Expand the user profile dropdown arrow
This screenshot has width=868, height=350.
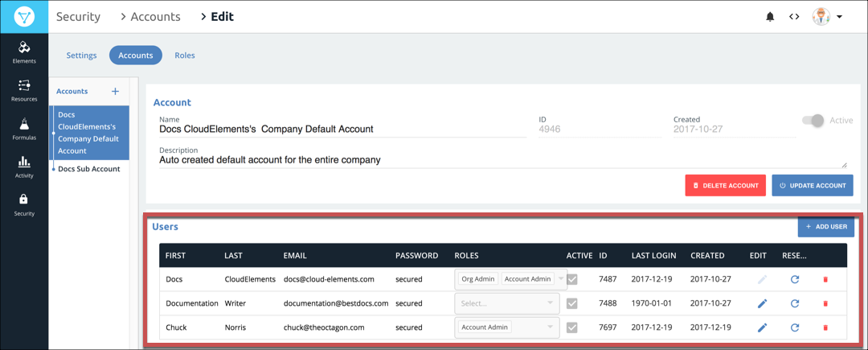click(x=839, y=17)
